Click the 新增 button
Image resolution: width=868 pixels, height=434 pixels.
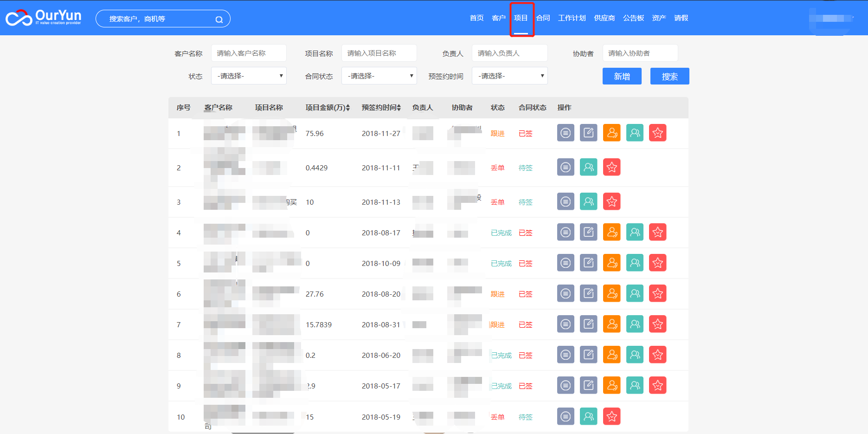[622, 76]
